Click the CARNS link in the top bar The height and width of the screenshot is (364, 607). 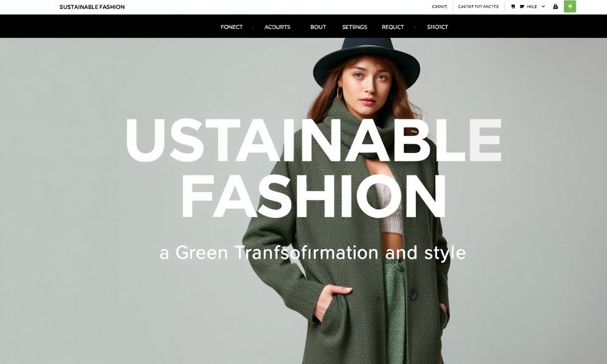tap(439, 7)
